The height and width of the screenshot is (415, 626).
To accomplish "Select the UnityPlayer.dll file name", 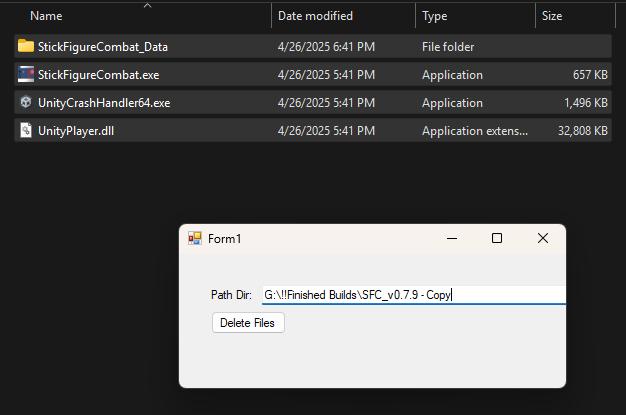I will tap(76, 131).
